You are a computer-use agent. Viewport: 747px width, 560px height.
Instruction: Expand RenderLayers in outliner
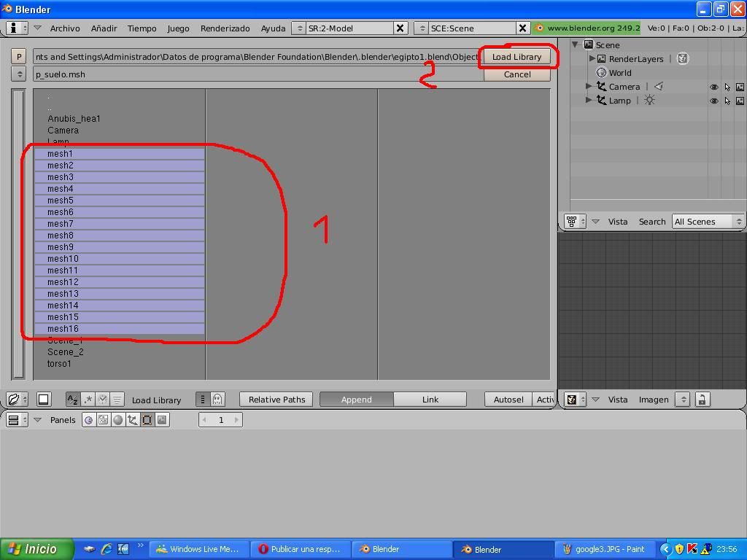point(592,58)
